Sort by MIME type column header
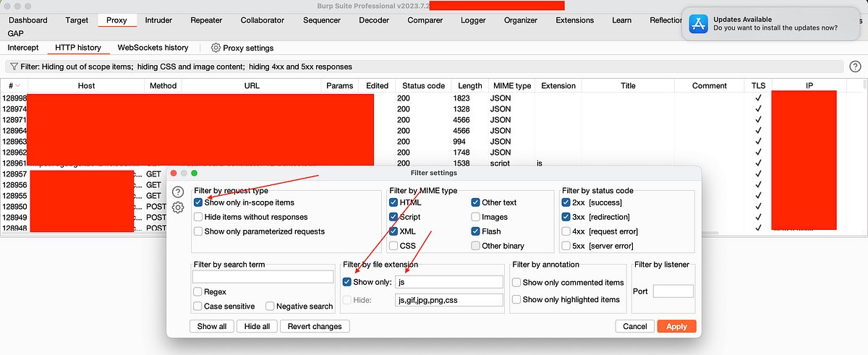This screenshot has width=868, height=355. click(511, 86)
